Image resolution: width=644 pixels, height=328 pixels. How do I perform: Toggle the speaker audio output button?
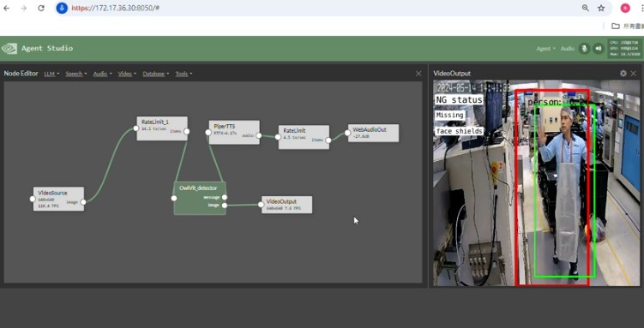(x=599, y=48)
